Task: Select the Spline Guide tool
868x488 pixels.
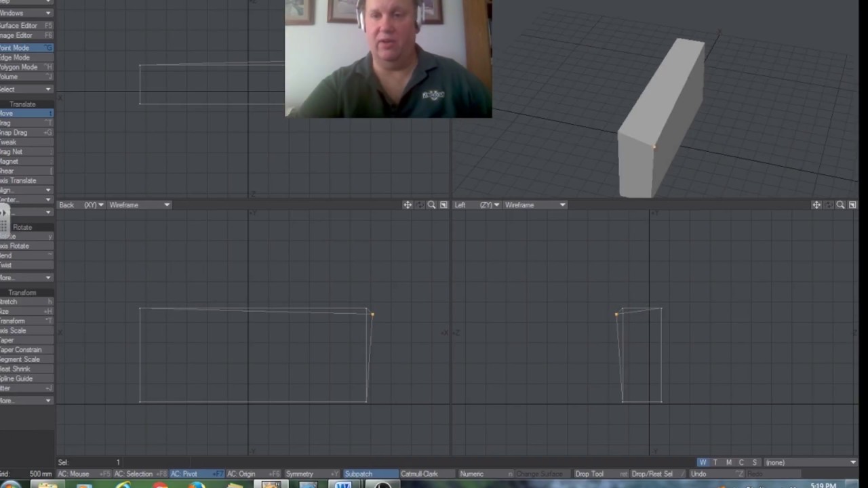Action: coord(26,379)
